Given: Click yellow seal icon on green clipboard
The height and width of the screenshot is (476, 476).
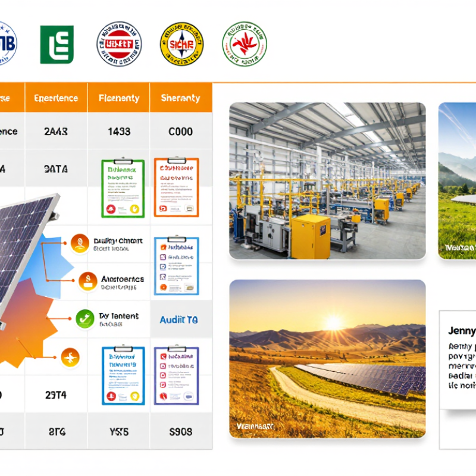Looking at the screenshot, I should tap(134, 209).
